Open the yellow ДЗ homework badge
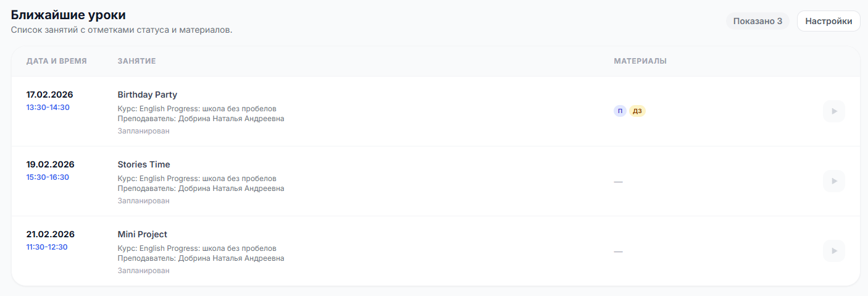This screenshot has height=296, width=868. click(x=637, y=111)
